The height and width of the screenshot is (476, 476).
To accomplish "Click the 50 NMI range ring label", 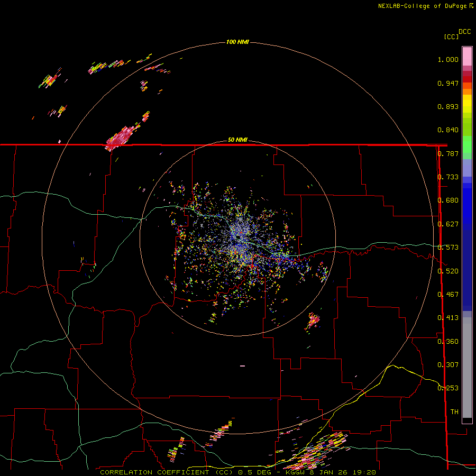I will click(237, 140).
